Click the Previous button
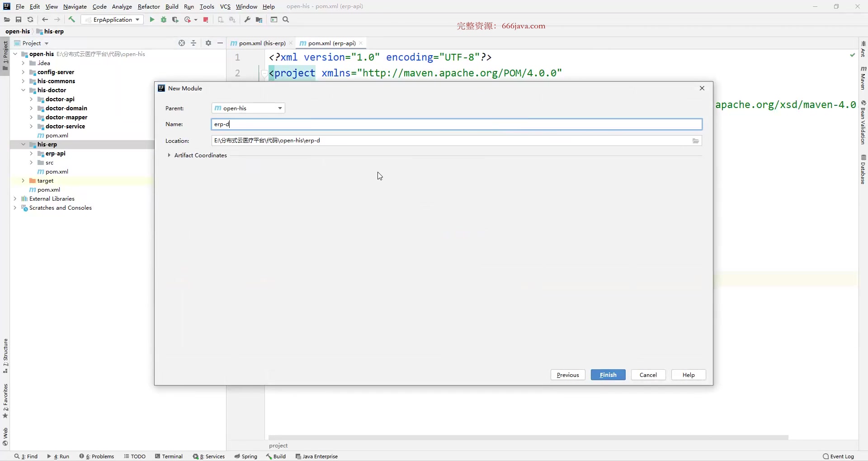 pos(568,375)
